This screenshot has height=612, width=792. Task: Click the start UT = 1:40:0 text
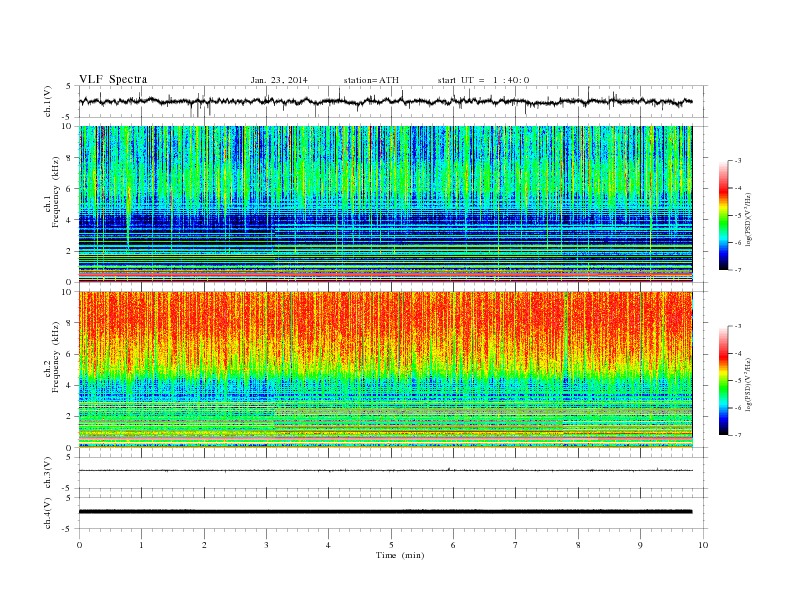click(483, 80)
